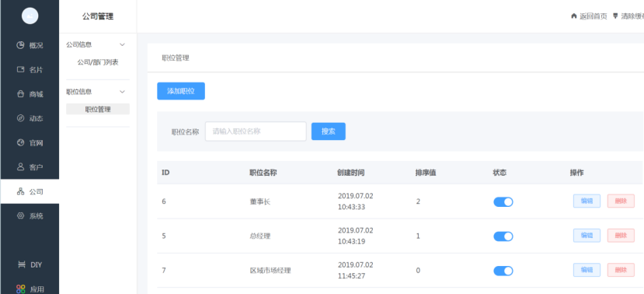Viewport: 644px width, 294px height.
Task: Click the icon next to 清除缓存
Action: (x=615, y=16)
